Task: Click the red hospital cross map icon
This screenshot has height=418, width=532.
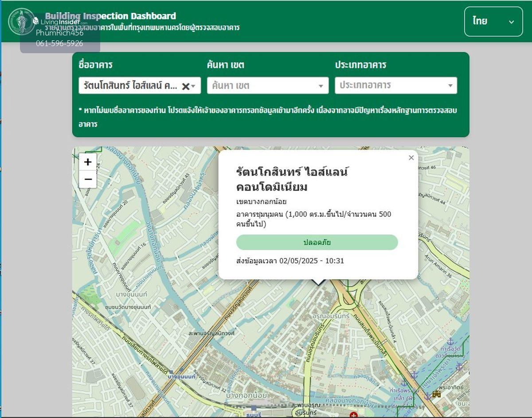Action: pos(353,415)
